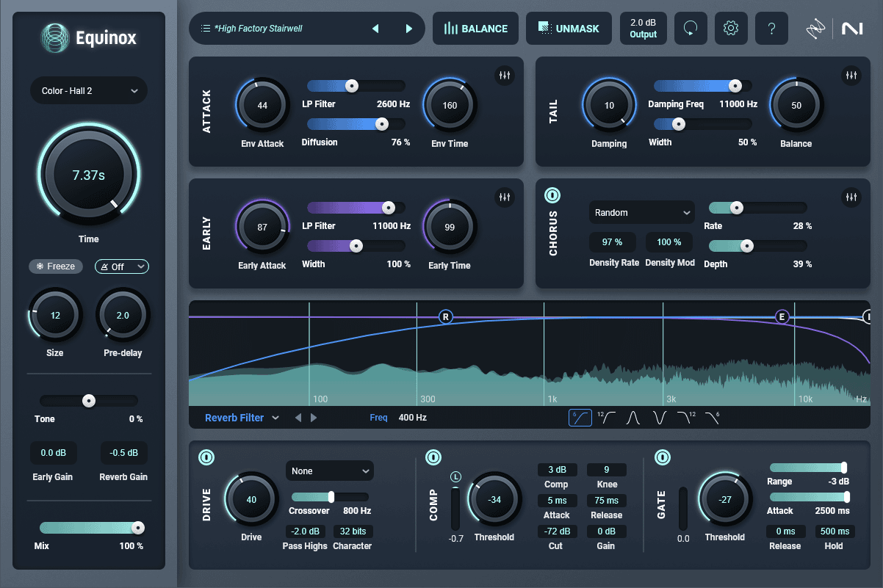
Task: Toggle the Chorus section power button
Action: 552,195
